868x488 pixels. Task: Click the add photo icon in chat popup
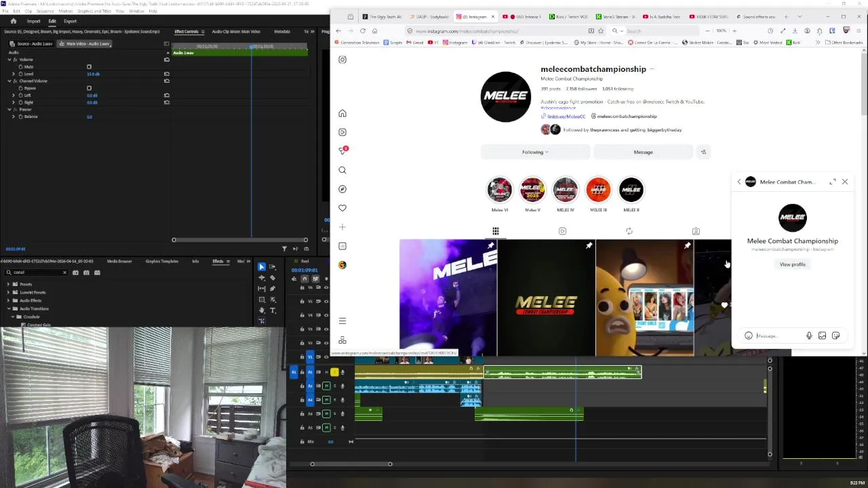823,335
